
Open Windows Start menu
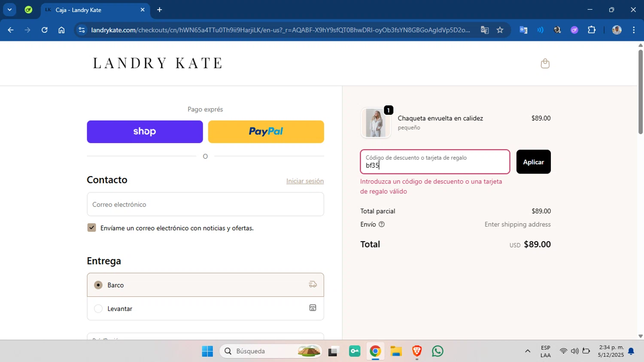point(207,351)
